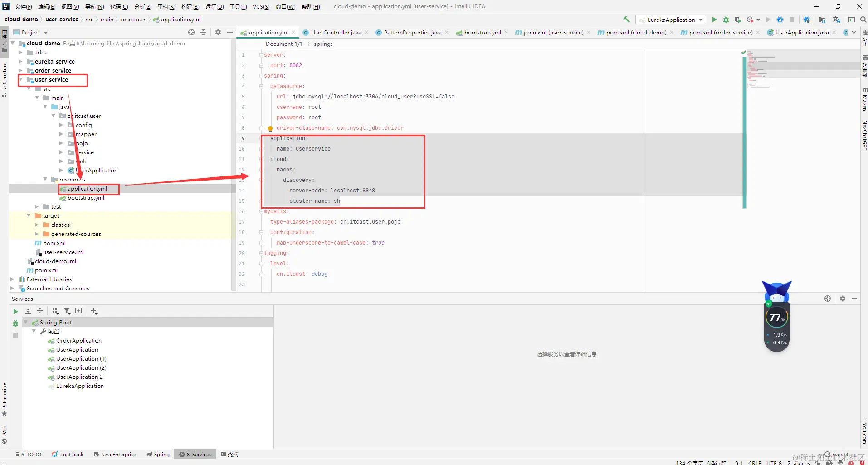This screenshot has height=465, width=868.
Task: Open services in new tab icon
Action: 79,311
